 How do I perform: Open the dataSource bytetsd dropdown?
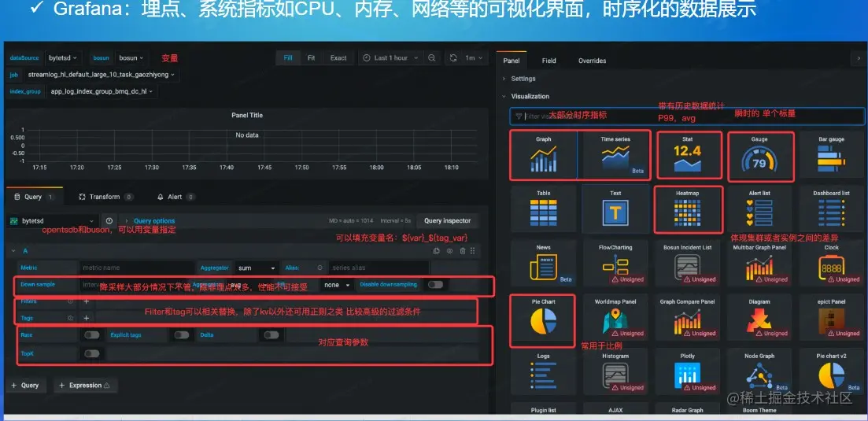tap(62, 57)
